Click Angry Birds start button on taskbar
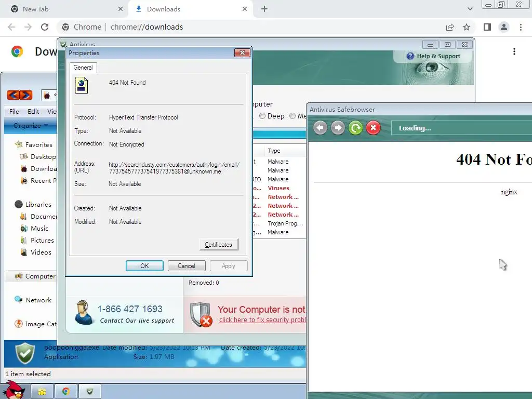This screenshot has height=399, width=532. pos(14,390)
